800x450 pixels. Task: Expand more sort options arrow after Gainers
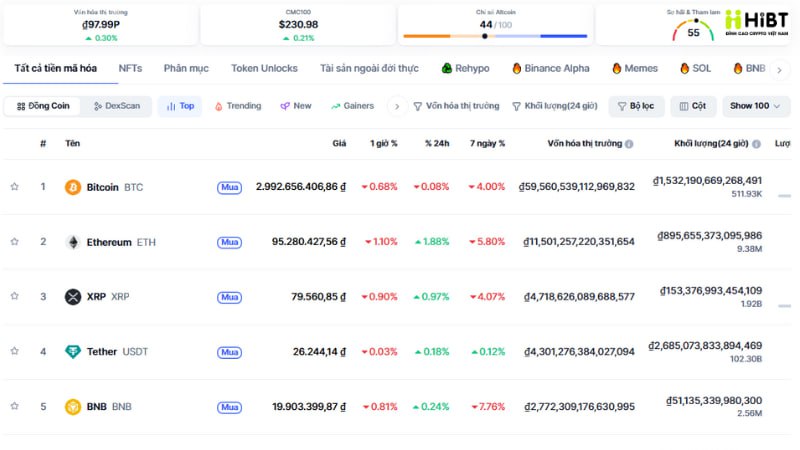397,107
